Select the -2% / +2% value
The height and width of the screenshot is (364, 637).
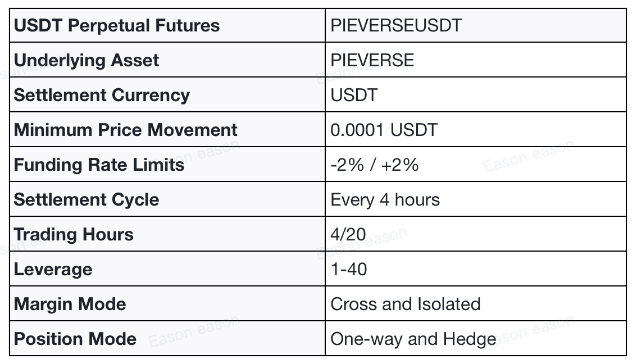pos(375,165)
